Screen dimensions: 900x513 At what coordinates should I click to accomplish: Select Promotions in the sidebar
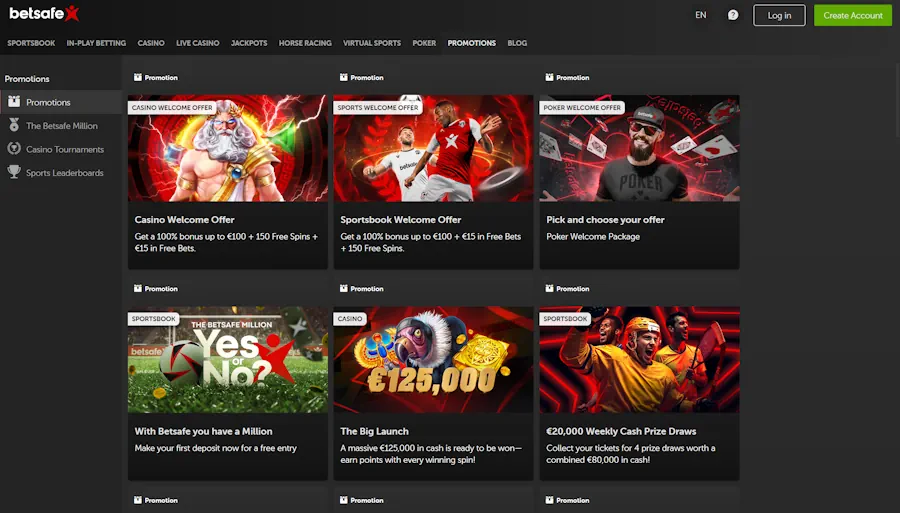(x=61, y=102)
